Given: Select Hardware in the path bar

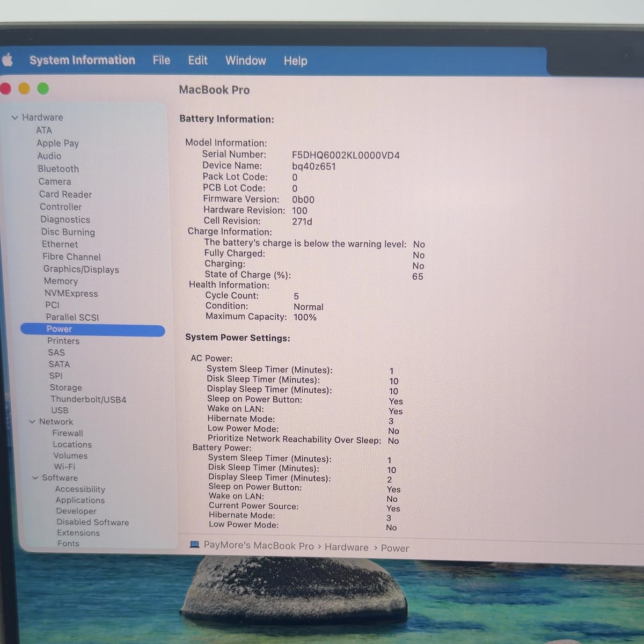Looking at the screenshot, I should click(x=347, y=547).
